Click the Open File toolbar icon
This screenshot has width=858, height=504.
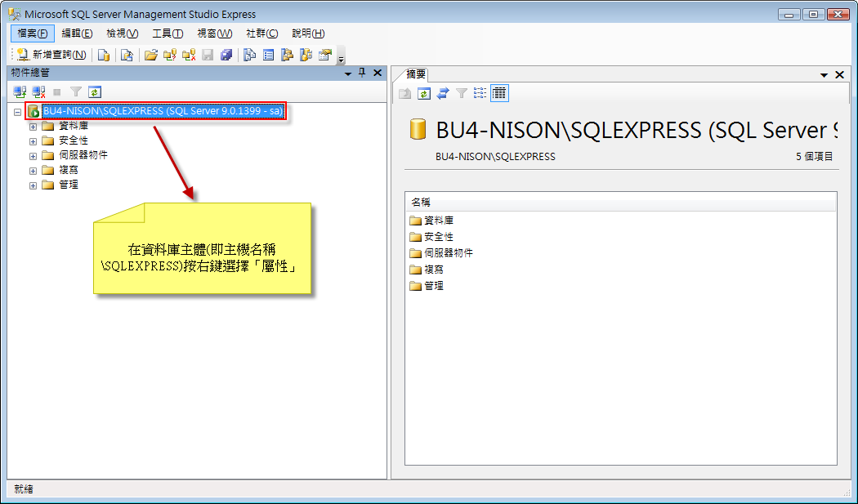point(151,54)
